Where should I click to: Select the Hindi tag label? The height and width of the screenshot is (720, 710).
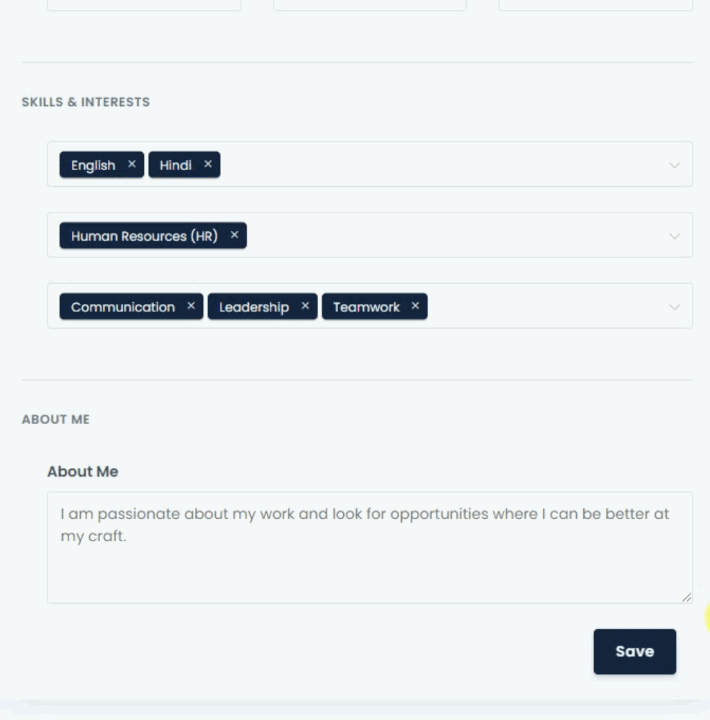click(175, 165)
